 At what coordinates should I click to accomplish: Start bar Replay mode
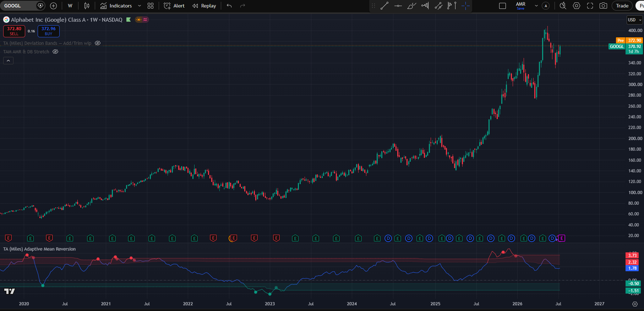point(204,6)
